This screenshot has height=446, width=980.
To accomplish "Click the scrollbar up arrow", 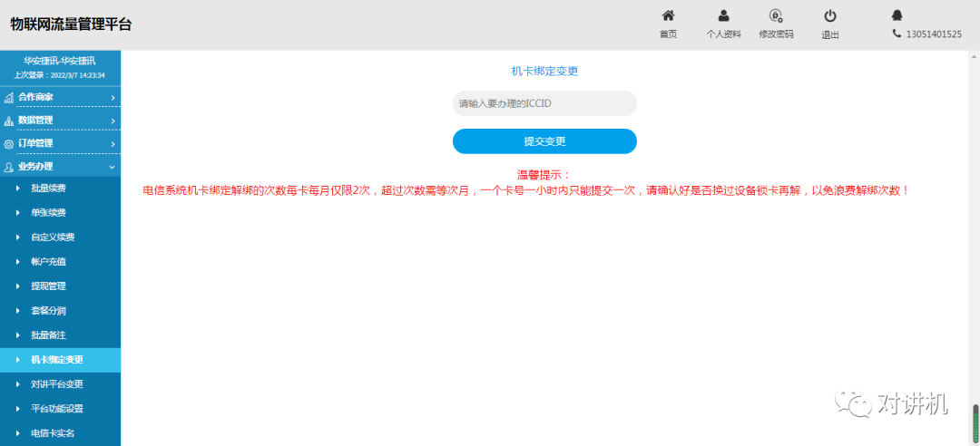I will pos(975,55).
